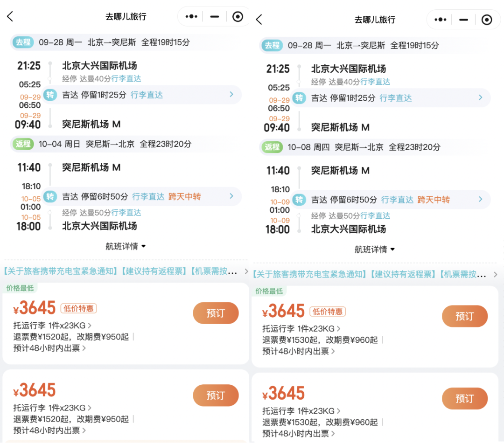Screen dimensions: 504x444
Task: Expand 航班详情 flight details
Action: [x=125, y=246]
